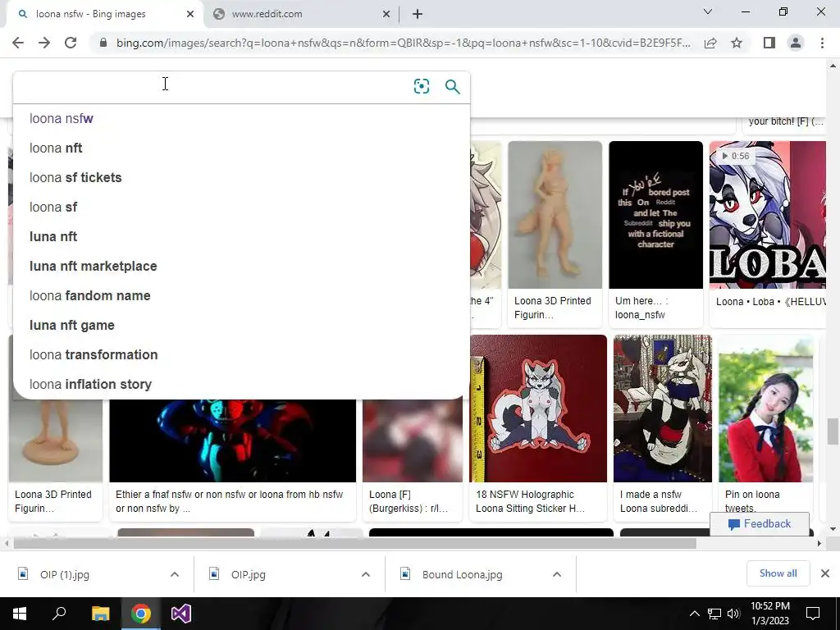Reload the Bing images page
The width and height of the screenshot is (840, 630).
click(x=71, y=43)
